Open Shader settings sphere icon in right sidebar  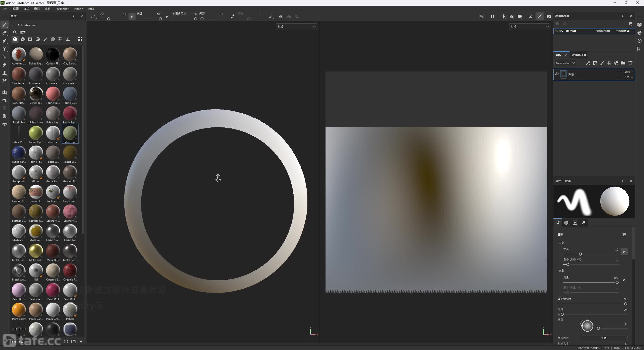tap(639, 33)
